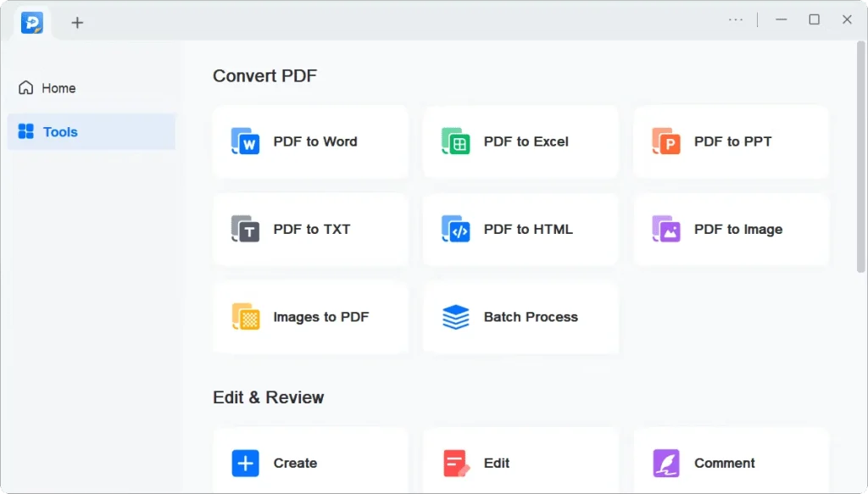Choose the Batch Process text label
The width and height of the screenshot is (868, 494).
tap(531, 317)
